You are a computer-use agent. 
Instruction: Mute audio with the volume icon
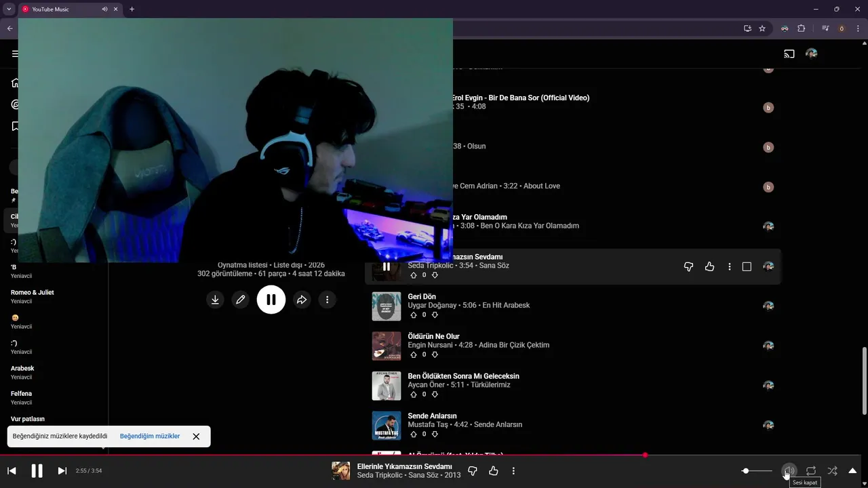pyautogui.click(x=789, y=471)
